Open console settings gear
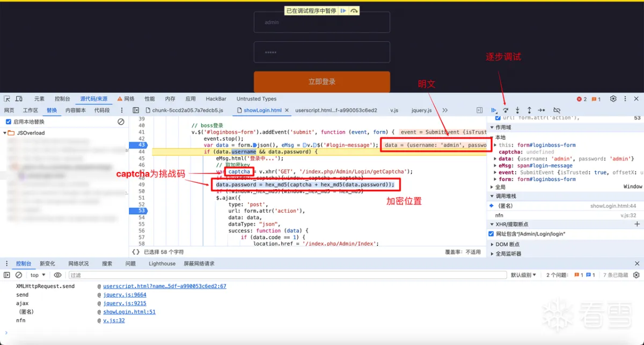 (636, 275)
